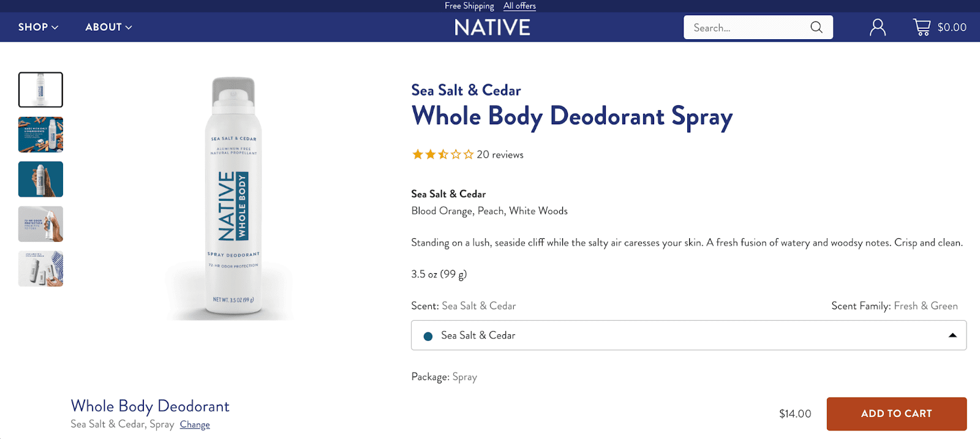The width and height of the screenshot is (980, 439).
Task: Select the hand holding bottle thumbnail
Action: pyautogui.click(x=40, y=179)
